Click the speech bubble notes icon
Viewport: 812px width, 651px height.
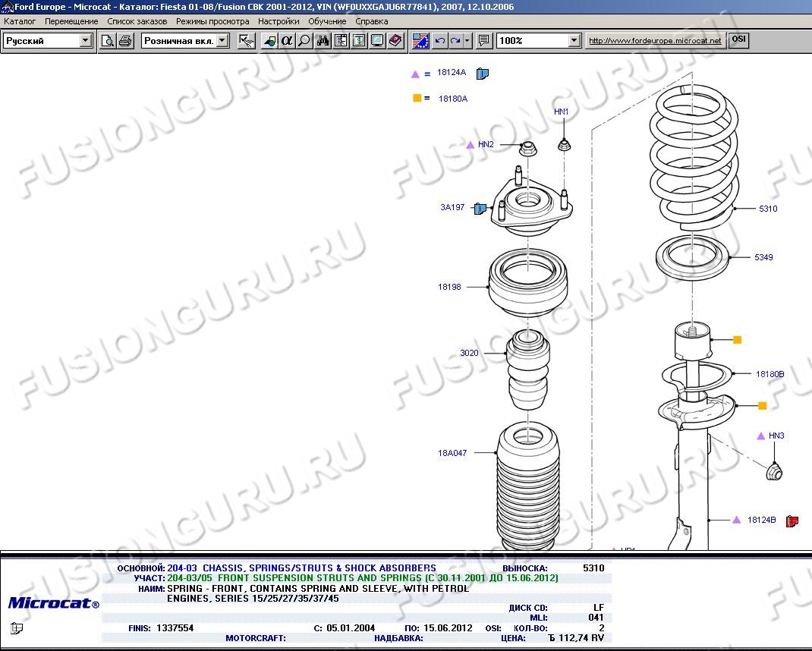[x=483, y=40]
